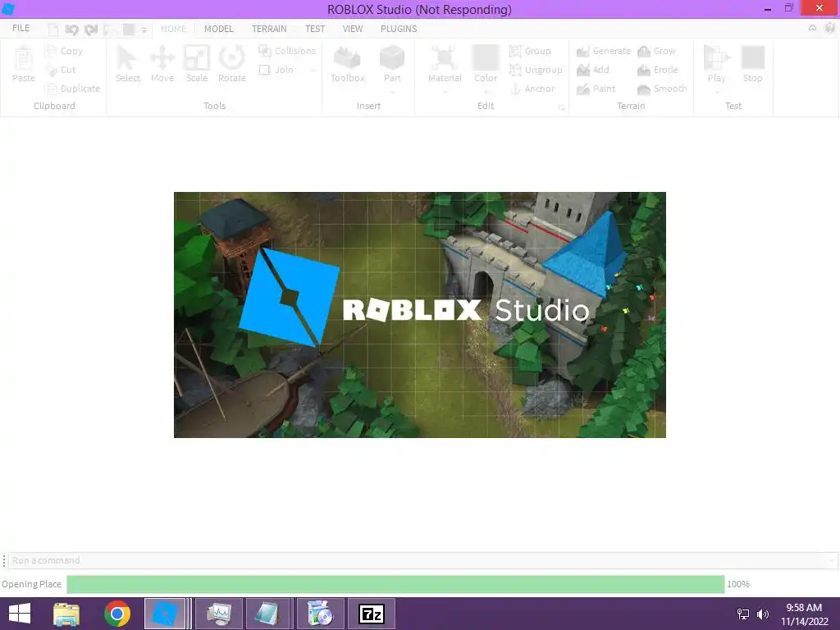Open 7-Zip from the taskbar
Viewport: 840px width, 630px height.
point(372,614)
